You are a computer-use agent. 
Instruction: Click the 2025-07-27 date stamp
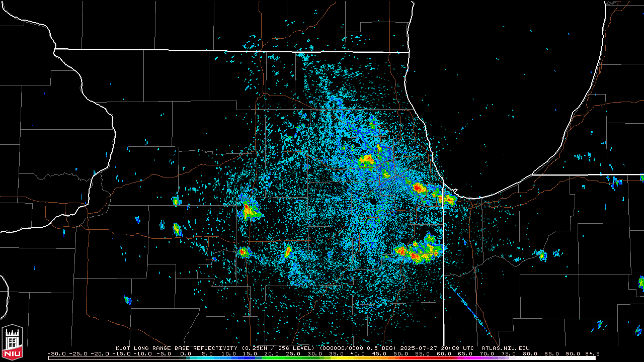click(x=419, y=348)
